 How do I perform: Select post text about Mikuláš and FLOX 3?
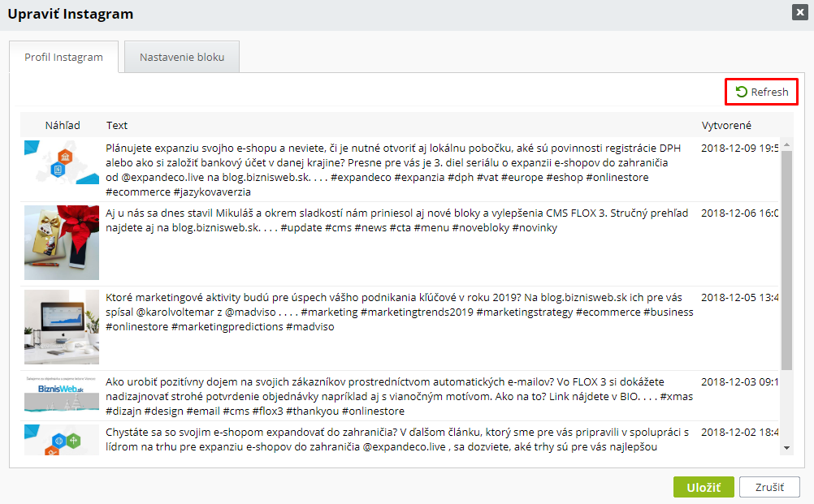[x=396, y=221]
